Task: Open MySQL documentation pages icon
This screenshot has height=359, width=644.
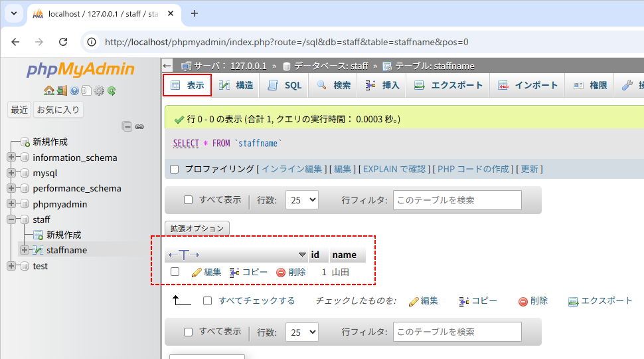Action: (86, 90)
